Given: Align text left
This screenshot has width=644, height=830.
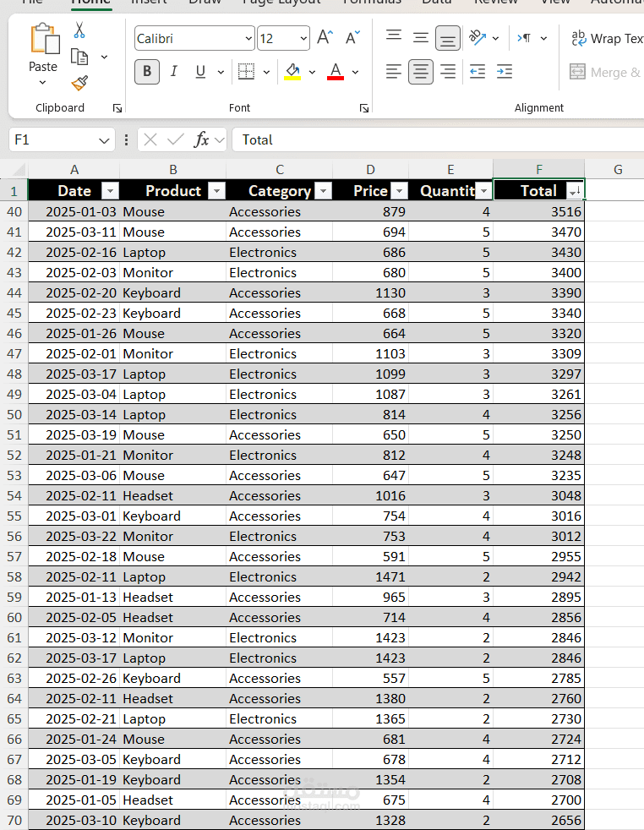Looking at the screenshot, I should coord(394,72).
